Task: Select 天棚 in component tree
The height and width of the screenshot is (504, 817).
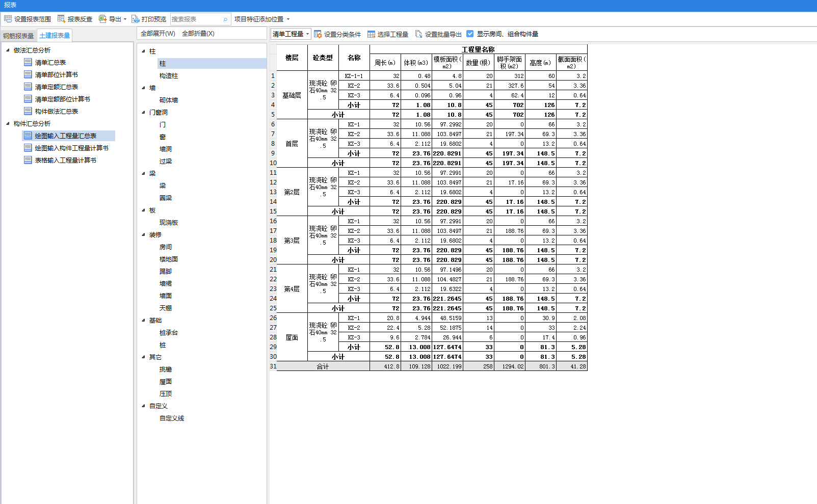Action: tap(166, 308)
